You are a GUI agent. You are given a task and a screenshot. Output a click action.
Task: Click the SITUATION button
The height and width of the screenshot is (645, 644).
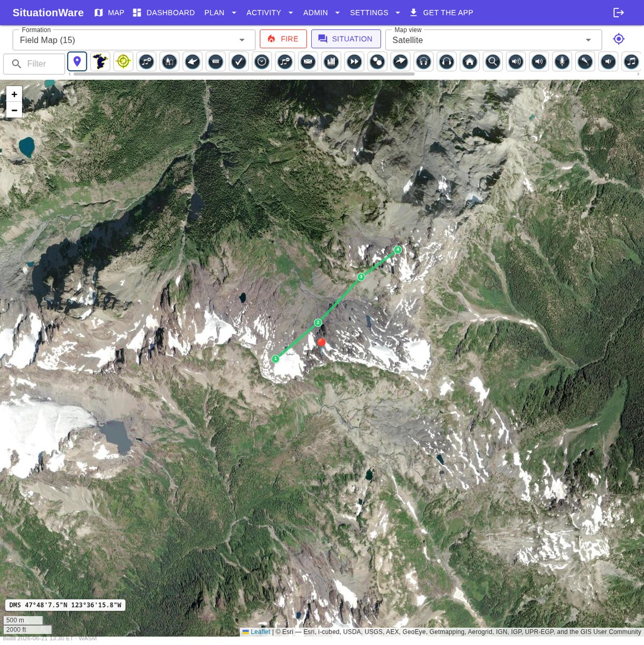pos(346,39)
